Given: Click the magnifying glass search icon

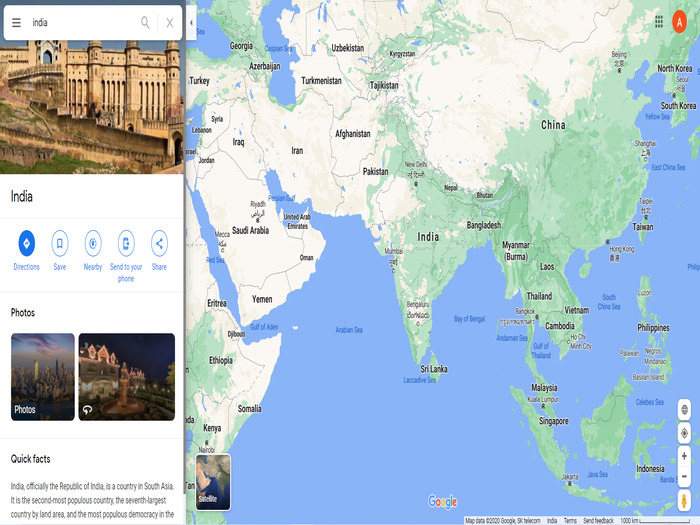Looking at the screenshot, I should [x=145, y=22].
